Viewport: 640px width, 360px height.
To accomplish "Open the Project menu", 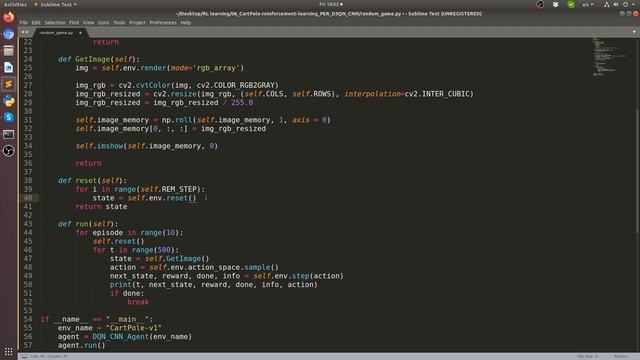I will [137, 23].
